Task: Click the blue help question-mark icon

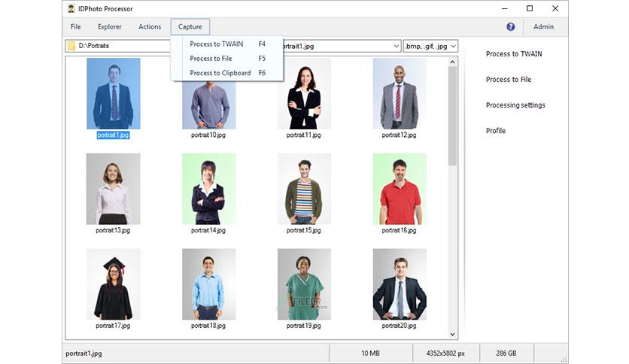Action: [510, 27]
